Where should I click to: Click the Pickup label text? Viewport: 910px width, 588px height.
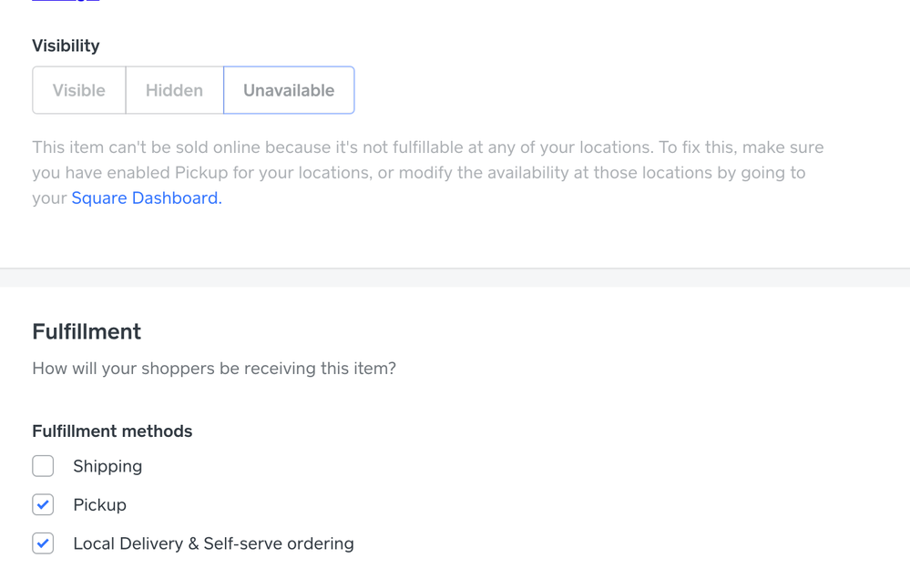click(x=99, y=505)
